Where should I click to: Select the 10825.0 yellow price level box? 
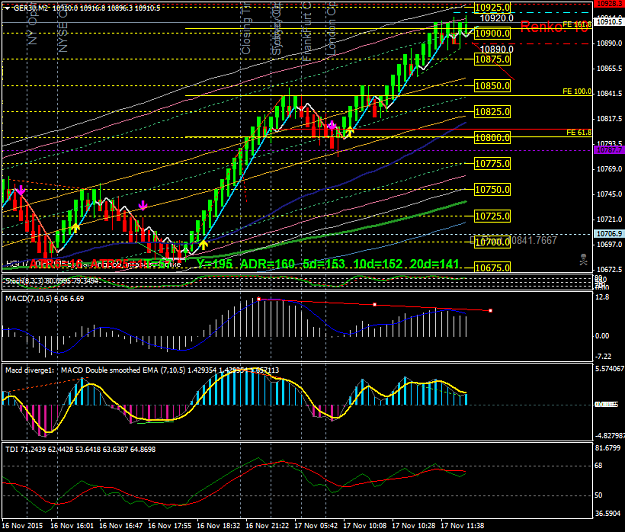pos(493,112)
